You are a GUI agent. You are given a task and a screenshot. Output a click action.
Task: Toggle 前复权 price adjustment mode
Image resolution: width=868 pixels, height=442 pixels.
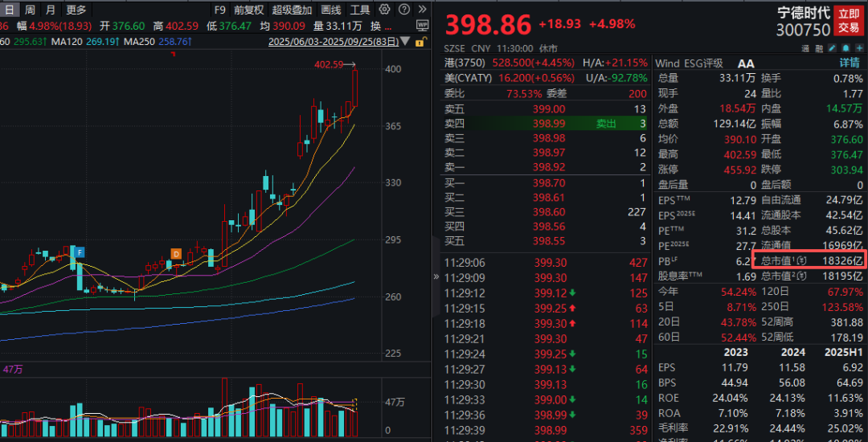click(x=248, y=10)
